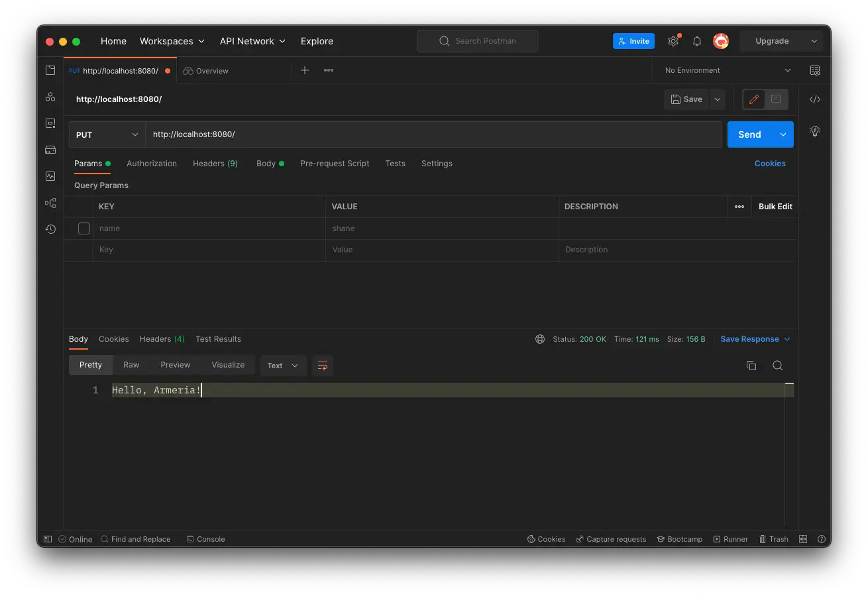
Task: Open Collections in the sidebar
Action: pyautogui.click(x=50, y=70)
